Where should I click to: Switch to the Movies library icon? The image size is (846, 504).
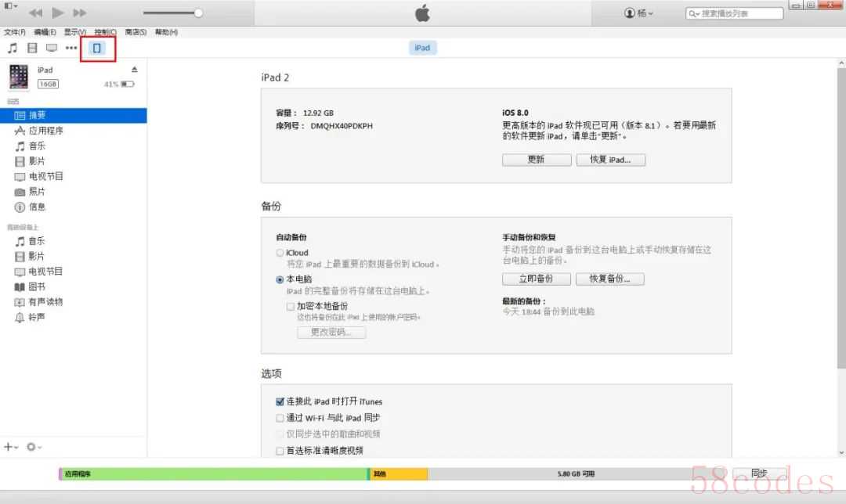point(32,48)
